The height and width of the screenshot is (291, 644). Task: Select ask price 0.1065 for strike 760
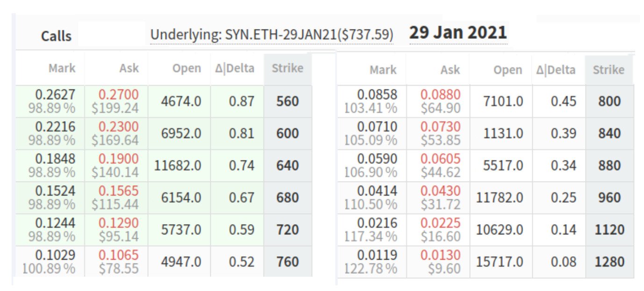pyautogui.click(x=119, y=255)
